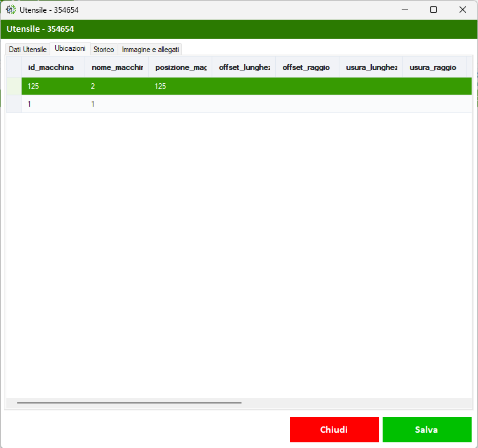Click the usura_lunghezza column header
The height and width of the screenshot is (448, 478).
click(371, 67)
